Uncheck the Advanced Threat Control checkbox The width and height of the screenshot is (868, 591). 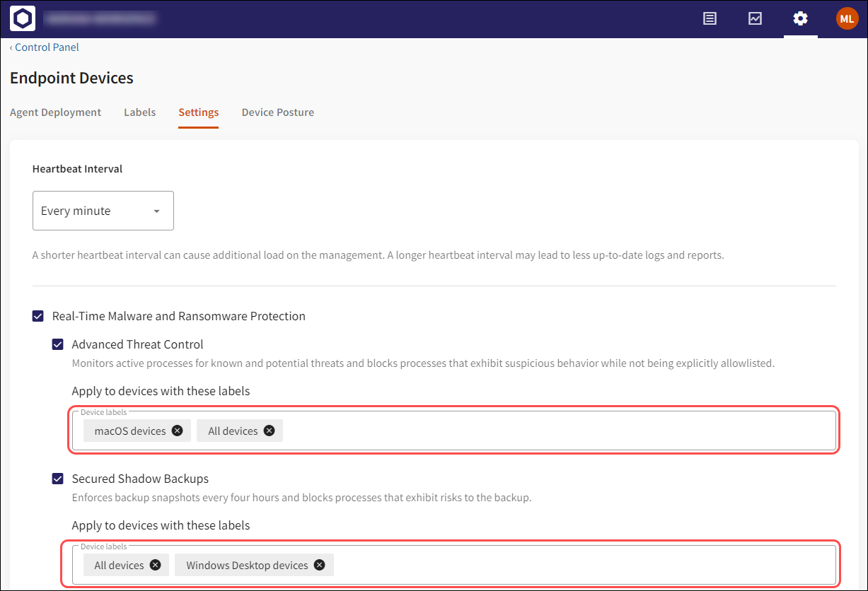click(x=58, y=344)
